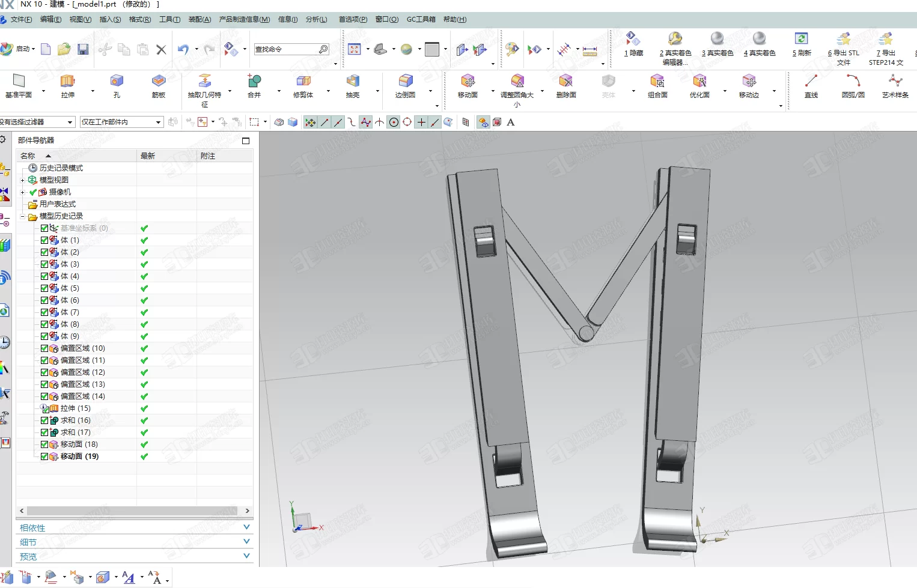Expand the 摄像机 tree node
The width and height of the screenshot is (917, 588).
[x=23, y=192]
